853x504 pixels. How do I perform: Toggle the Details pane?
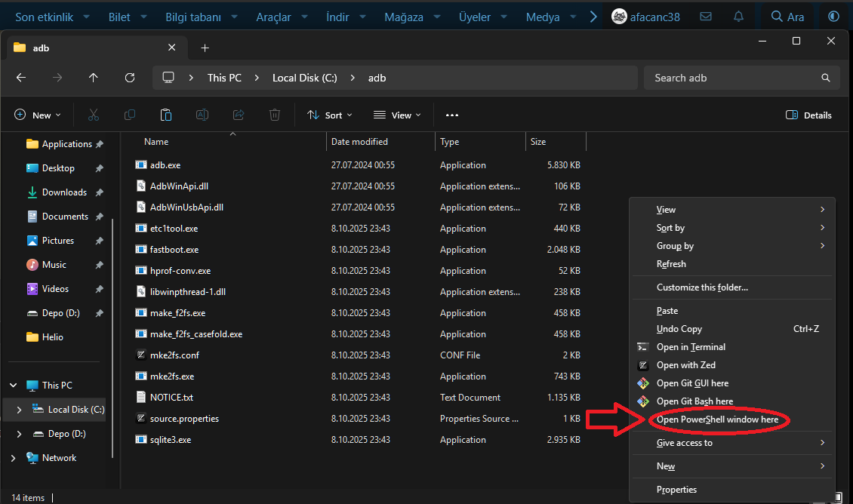pyautogui.click(x=808, y=115)
